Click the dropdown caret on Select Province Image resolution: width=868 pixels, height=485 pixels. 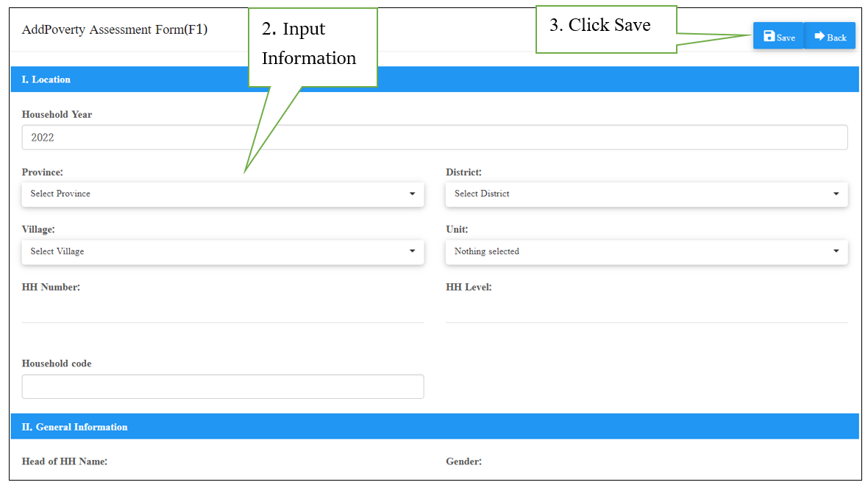point(412,194)
